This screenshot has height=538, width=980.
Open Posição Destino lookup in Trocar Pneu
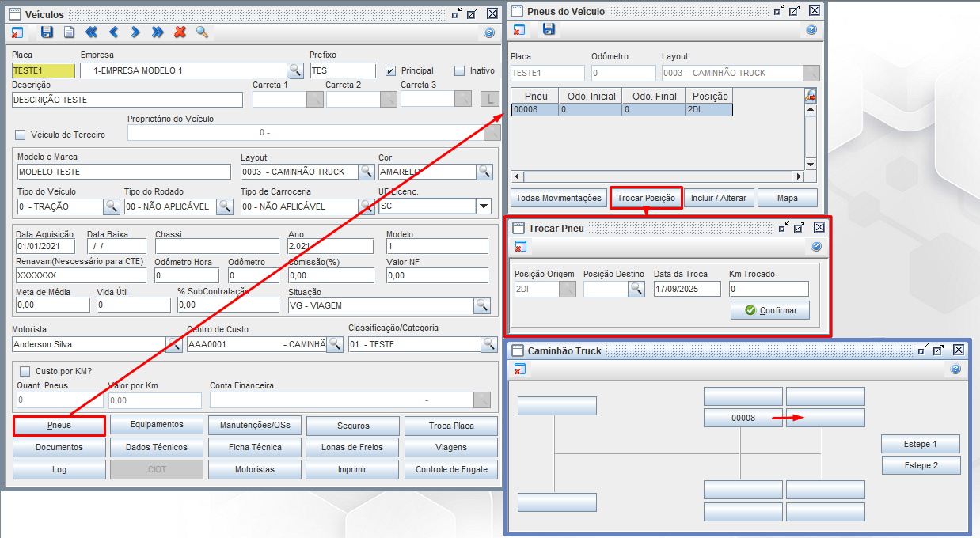point(636,289)
